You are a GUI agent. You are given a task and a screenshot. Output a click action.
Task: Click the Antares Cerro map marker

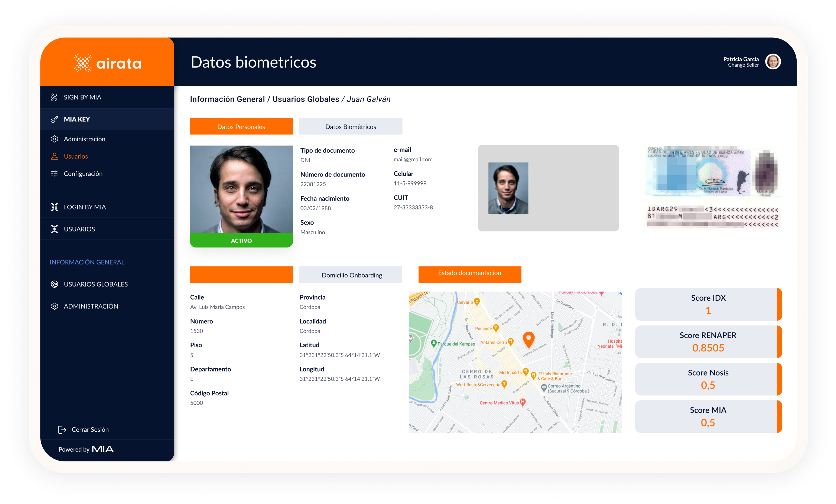511,342
